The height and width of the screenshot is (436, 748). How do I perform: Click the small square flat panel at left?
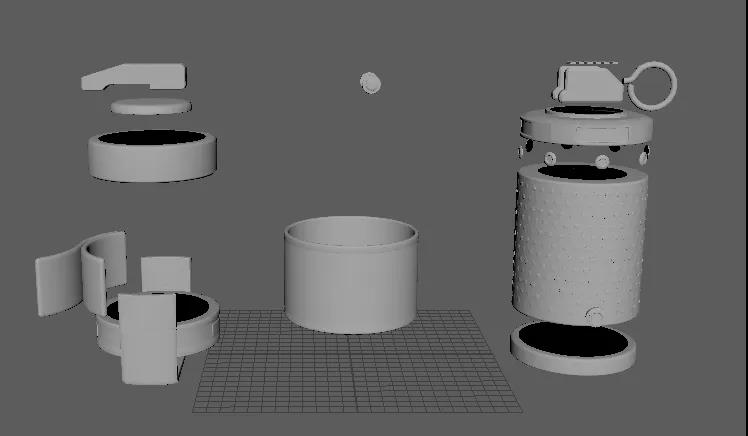coord(166,274)
